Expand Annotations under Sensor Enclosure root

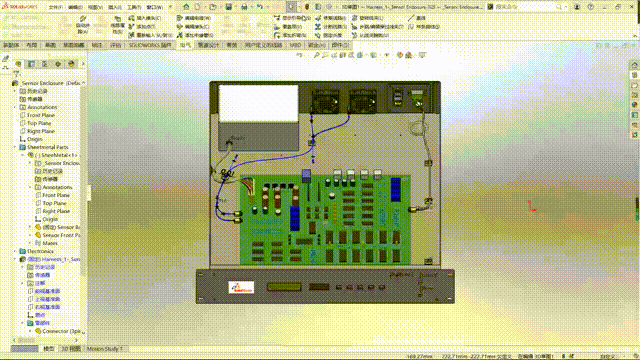(x=15, y=107)
